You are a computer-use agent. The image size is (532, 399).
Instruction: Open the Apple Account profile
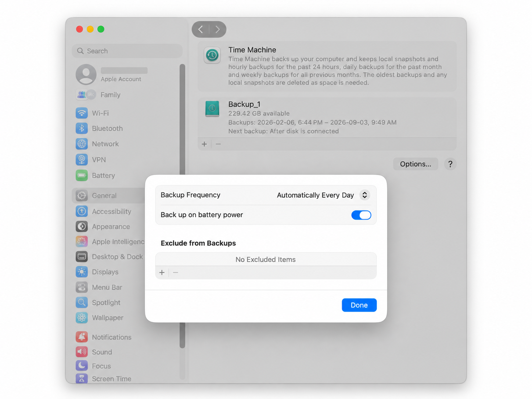tap(112, 74)
